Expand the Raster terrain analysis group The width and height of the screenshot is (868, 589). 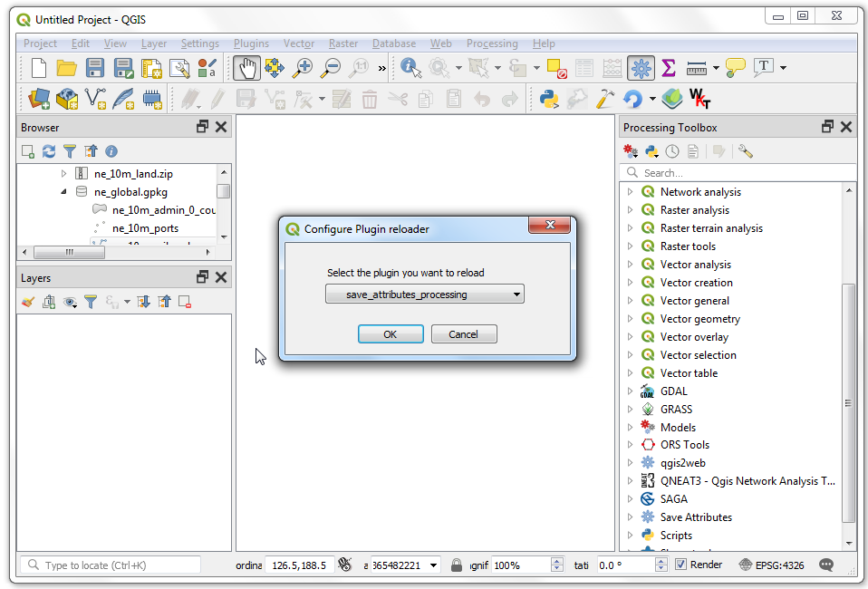click(630, 228)
